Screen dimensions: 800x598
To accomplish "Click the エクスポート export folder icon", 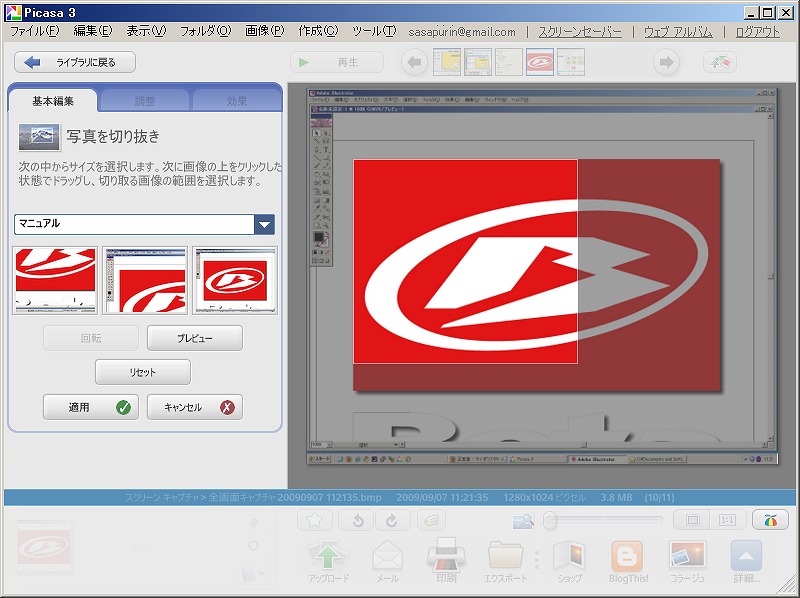I will [x=505, y=561].
